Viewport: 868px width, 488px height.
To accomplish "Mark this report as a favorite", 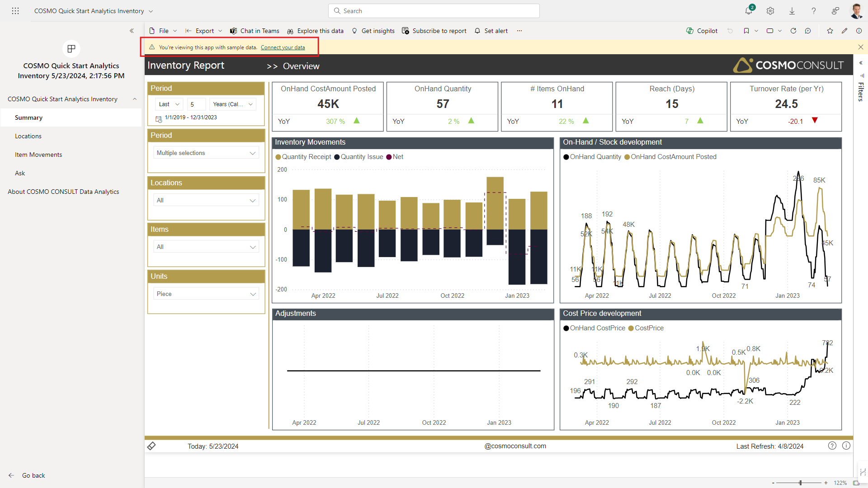I will pos(830,31).
